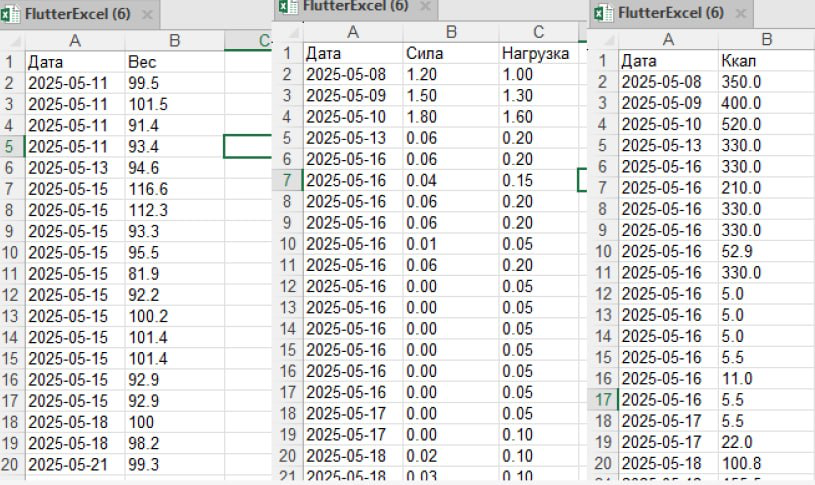Select the Сила cell showing 1.80
815x485 pixels.
pos(451,117)
